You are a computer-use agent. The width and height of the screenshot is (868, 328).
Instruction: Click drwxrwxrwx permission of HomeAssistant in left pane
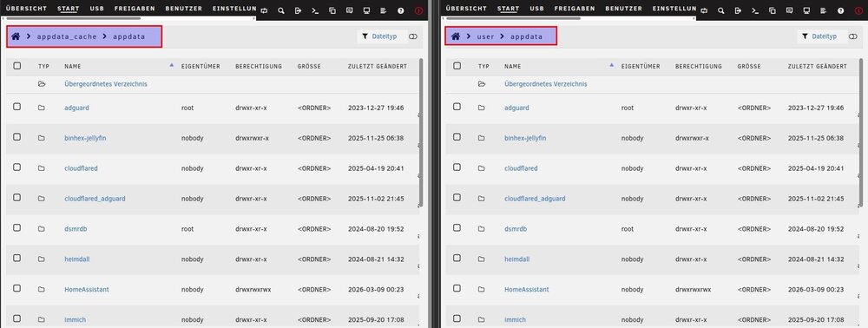click(253, 289)
